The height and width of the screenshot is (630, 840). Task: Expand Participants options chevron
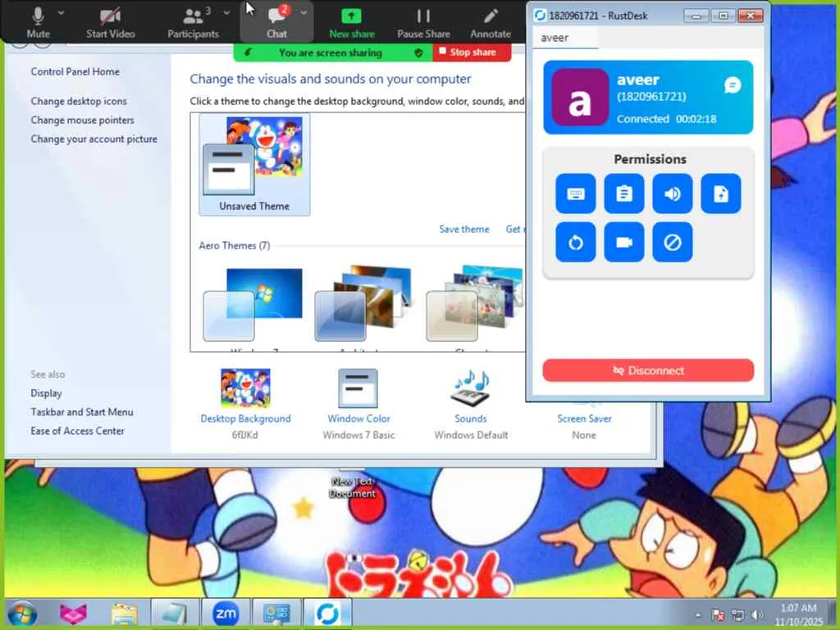click(226, 11)
